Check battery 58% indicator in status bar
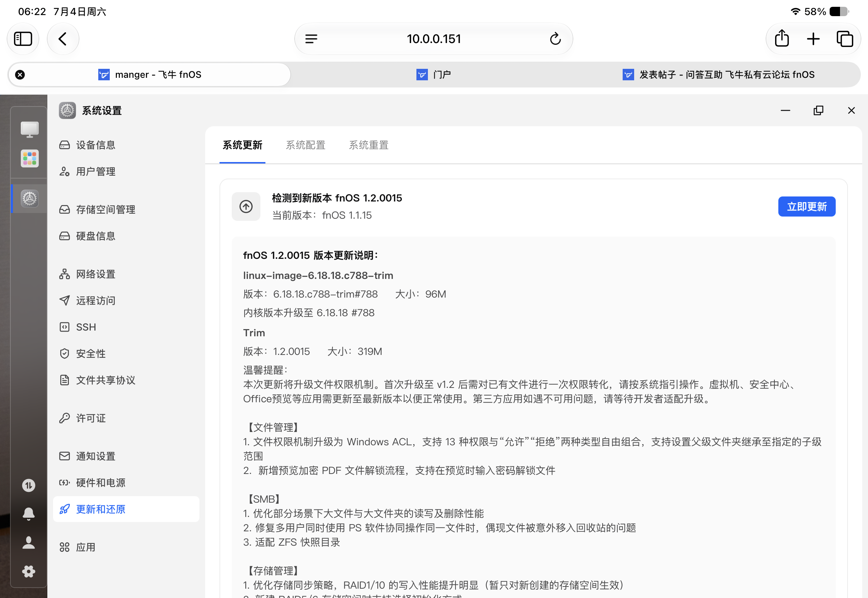 coord(826,11)
